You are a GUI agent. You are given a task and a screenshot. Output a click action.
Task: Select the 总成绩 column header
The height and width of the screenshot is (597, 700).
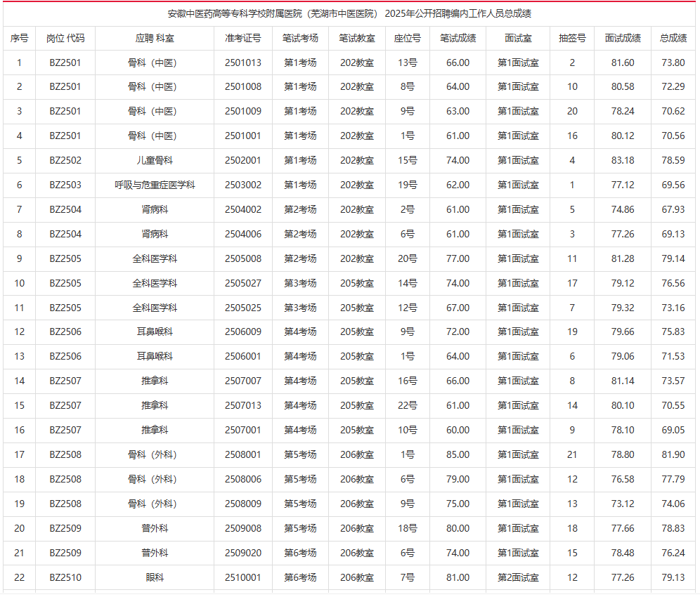coord(673,38)
